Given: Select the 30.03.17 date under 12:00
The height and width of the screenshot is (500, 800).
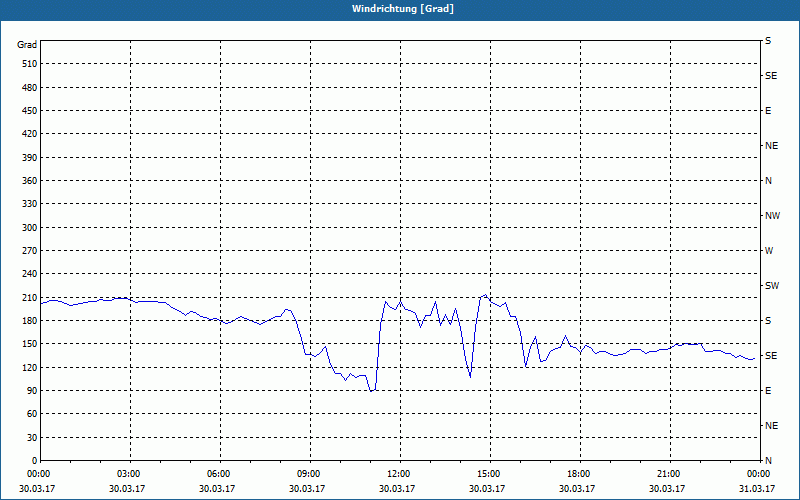Looking at the screenshot, I should click(x=396, y=489).
